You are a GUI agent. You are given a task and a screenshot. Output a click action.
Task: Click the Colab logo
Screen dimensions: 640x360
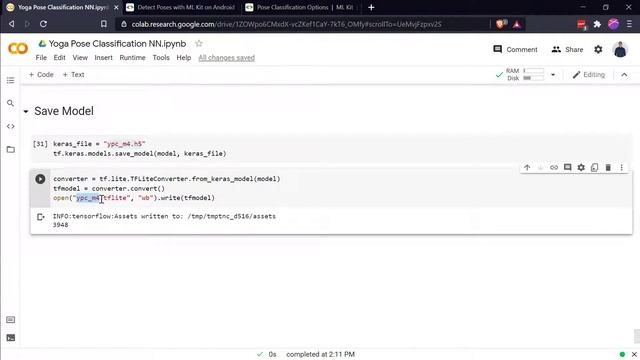point(18,49)
